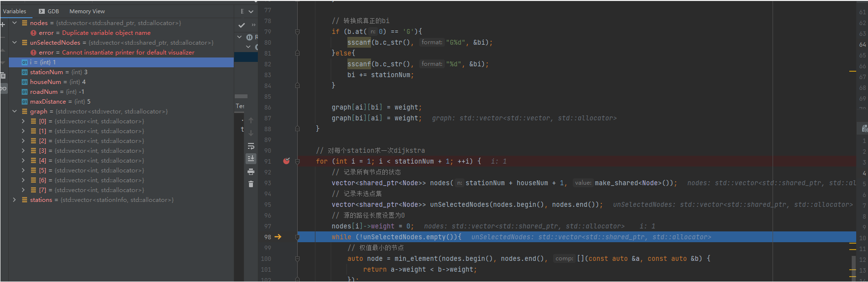The height and width of the screenshot is (282, 868).
Task: Toggle scroll to end in console
Action: (251, 159)
